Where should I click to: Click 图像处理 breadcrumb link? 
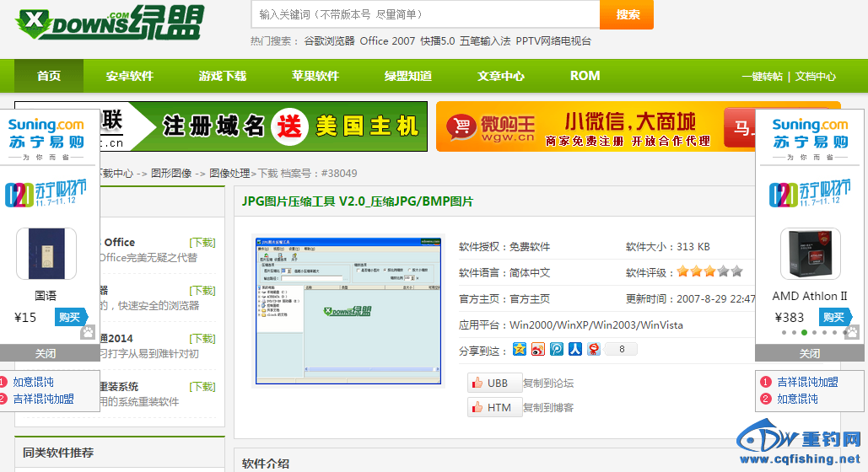click(229, 173)
